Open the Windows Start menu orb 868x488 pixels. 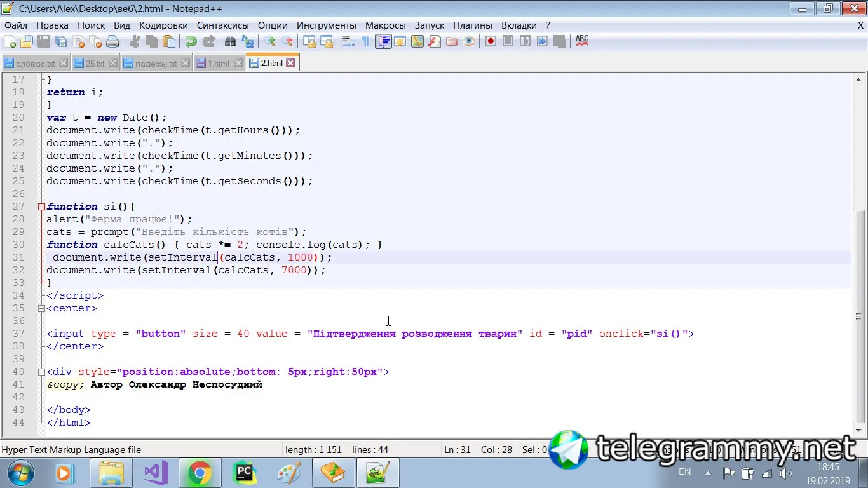pos(21,473)
